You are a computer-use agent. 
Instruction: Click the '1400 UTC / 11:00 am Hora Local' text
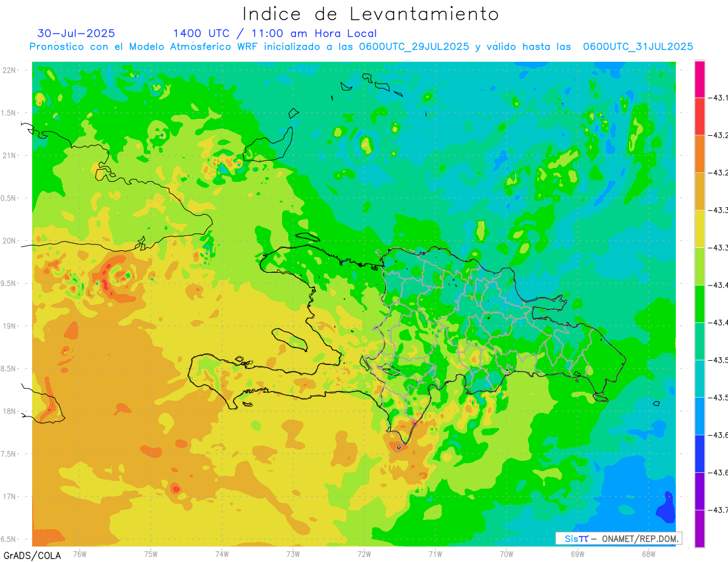(275, 33)
